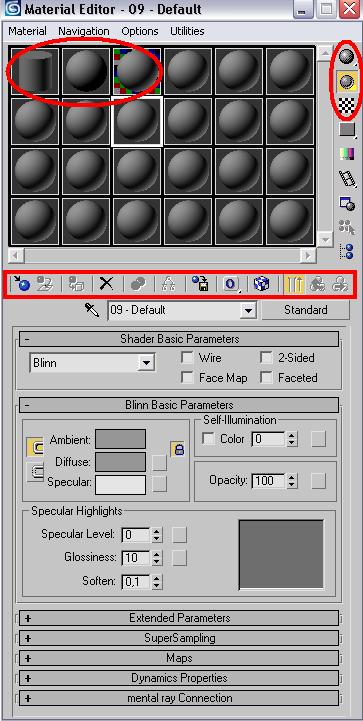Screen dimensions: 363x721
Task: Select the cylinder sample slot
Action: tap(35, 72)
